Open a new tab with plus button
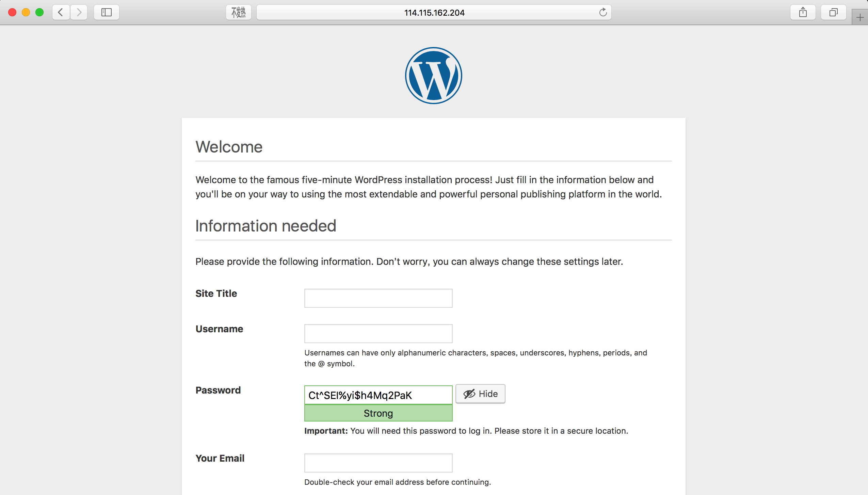Image resolution: width=868 pixels, height=495 pixels. click(860, 17)
